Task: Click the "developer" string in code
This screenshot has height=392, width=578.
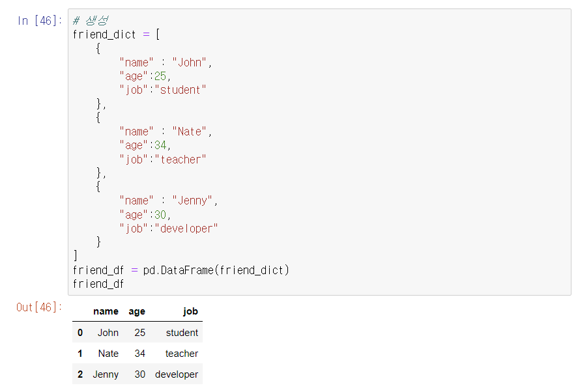Action: 186,229
